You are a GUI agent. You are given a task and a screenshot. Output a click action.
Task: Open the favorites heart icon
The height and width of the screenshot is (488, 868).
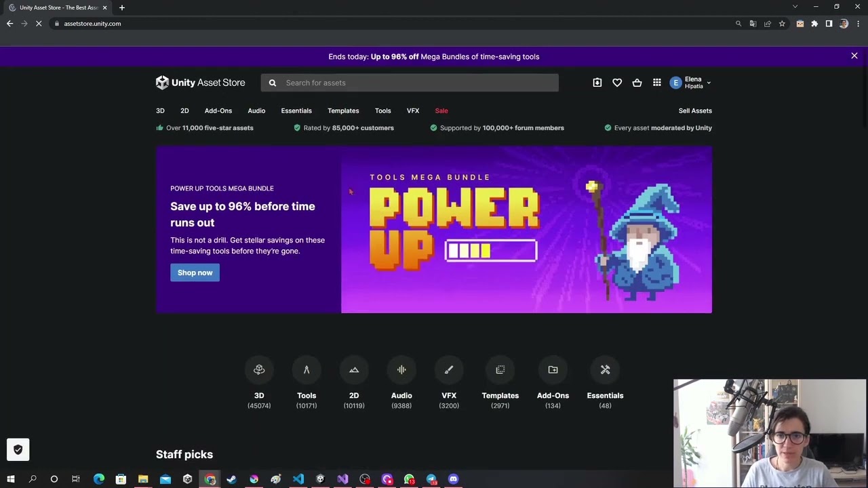coord(617,83)
